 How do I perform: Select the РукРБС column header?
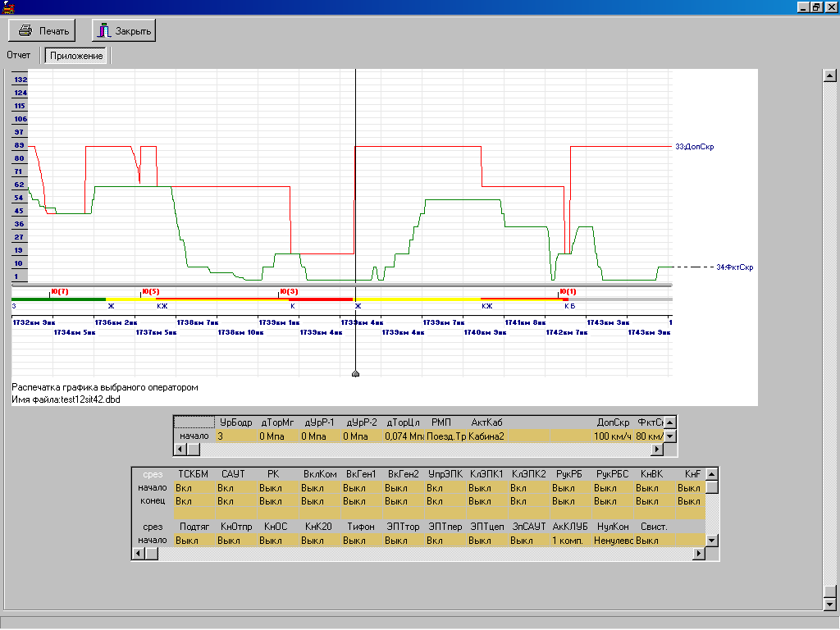tap(612, 474)
